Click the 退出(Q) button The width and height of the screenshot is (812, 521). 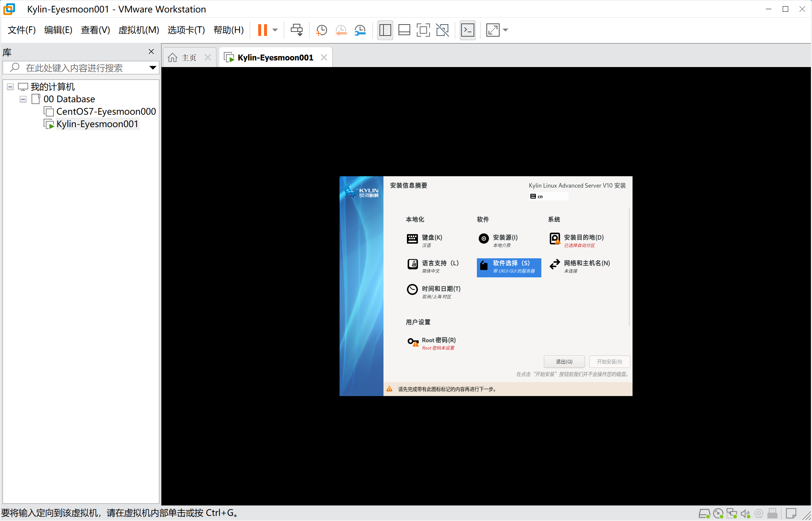[x=564, y=362]
